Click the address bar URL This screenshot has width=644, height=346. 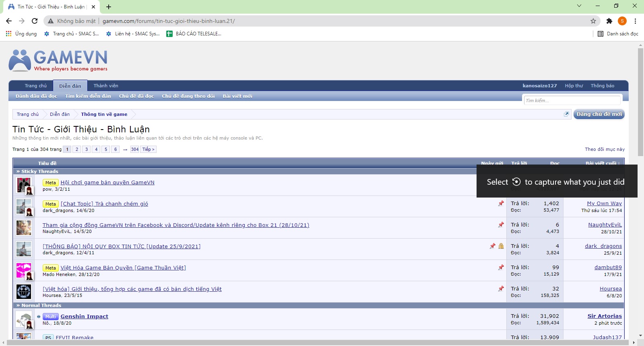(169, 21)
